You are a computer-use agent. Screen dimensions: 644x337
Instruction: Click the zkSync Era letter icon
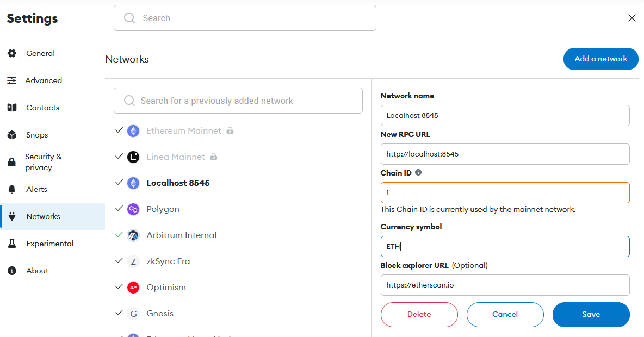133,261
